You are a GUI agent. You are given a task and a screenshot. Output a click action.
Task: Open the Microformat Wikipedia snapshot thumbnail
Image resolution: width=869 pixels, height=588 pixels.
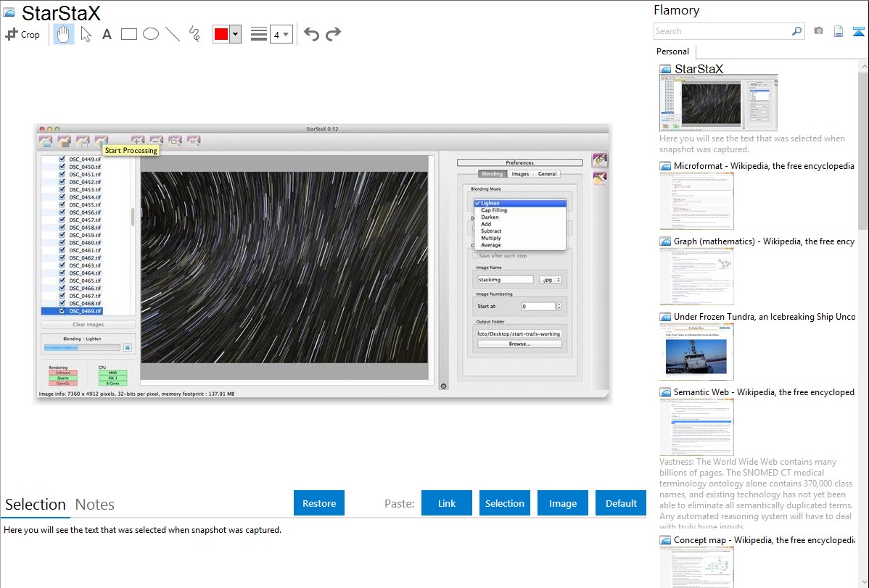(696, 201)
